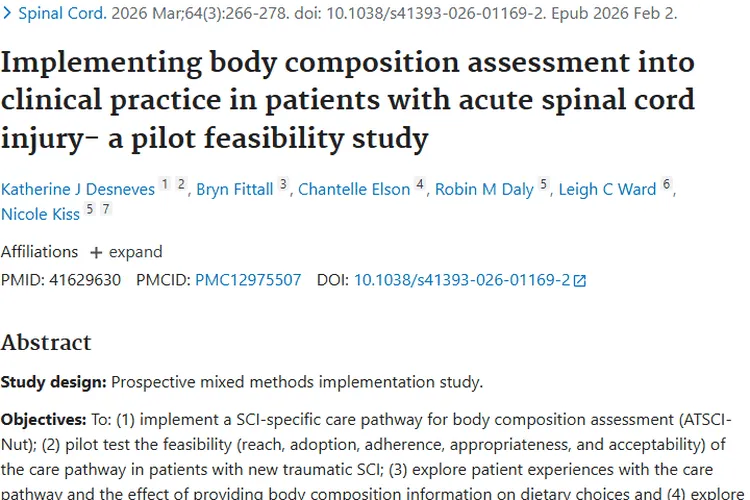
Task: Open affiliation 6 next to Leigh C Ward
Action: pyautogui.click(x=666, y=185)
